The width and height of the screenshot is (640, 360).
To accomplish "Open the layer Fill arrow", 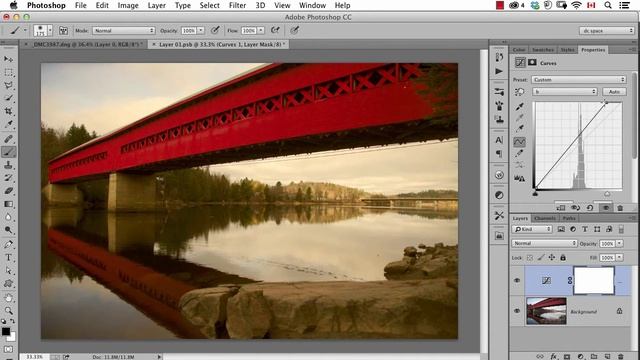I will [620, 258].
